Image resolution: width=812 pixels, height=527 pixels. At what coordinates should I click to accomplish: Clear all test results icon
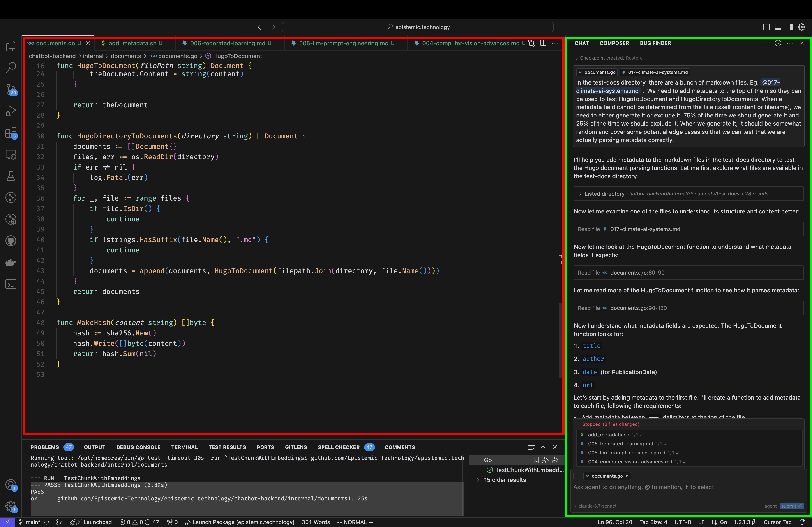tap(531, 447)
